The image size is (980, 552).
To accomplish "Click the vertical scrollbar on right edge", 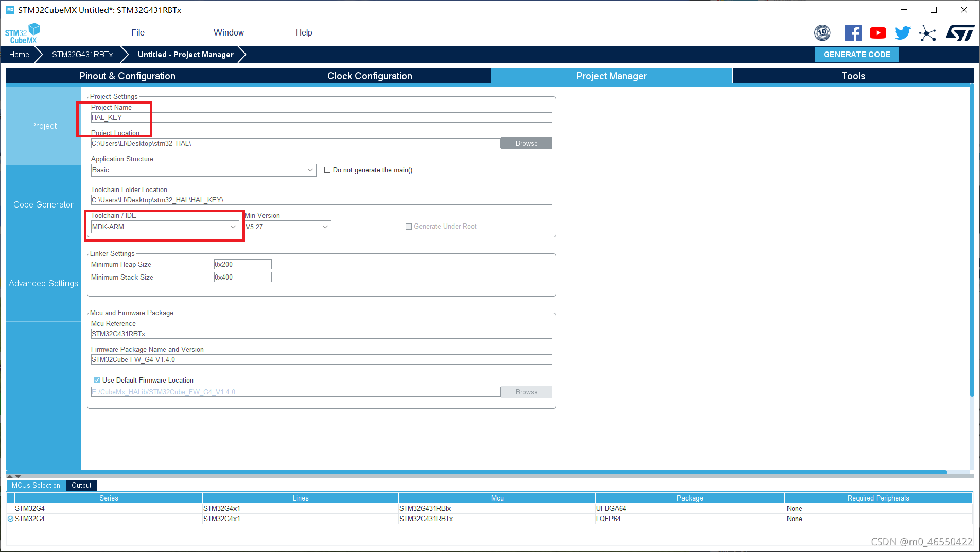I will [972, 242].
